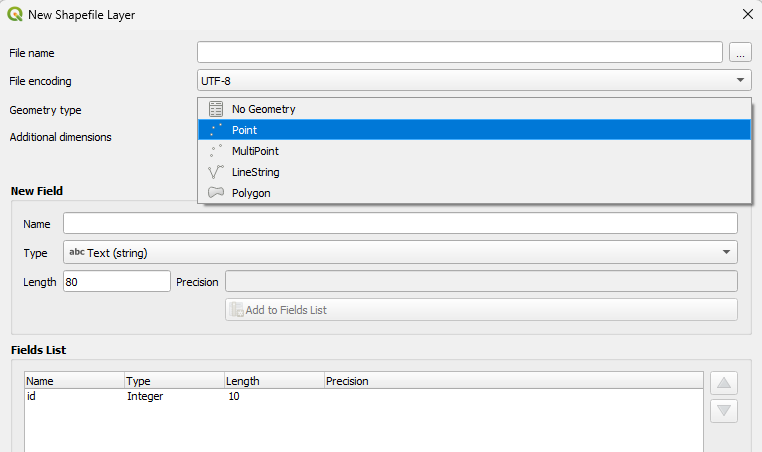
Task: Click the Integer type cell
Action: pos(145,396)
